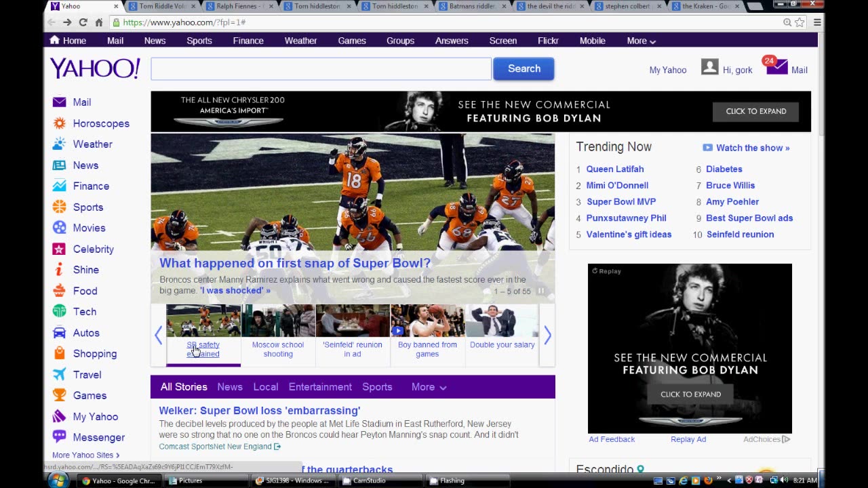Show next story thumbnails arrow

coord(547,335)
